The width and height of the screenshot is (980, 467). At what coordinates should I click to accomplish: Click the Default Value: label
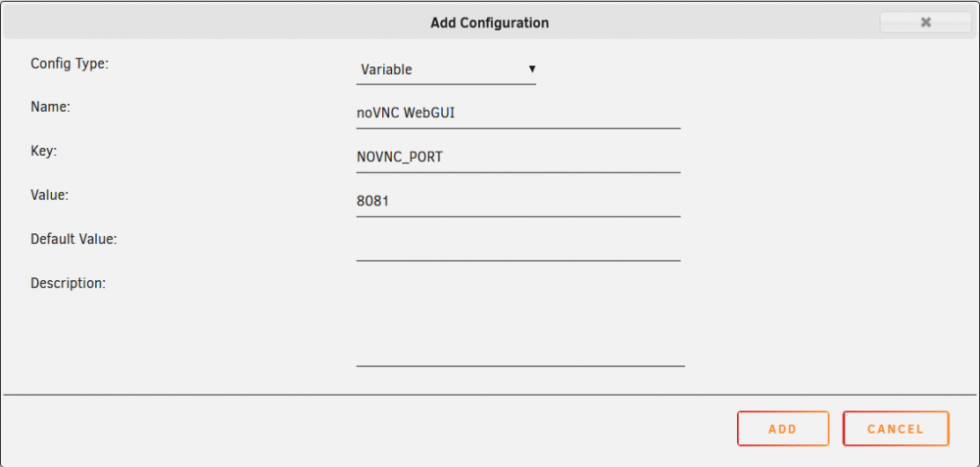coord(73,239)
